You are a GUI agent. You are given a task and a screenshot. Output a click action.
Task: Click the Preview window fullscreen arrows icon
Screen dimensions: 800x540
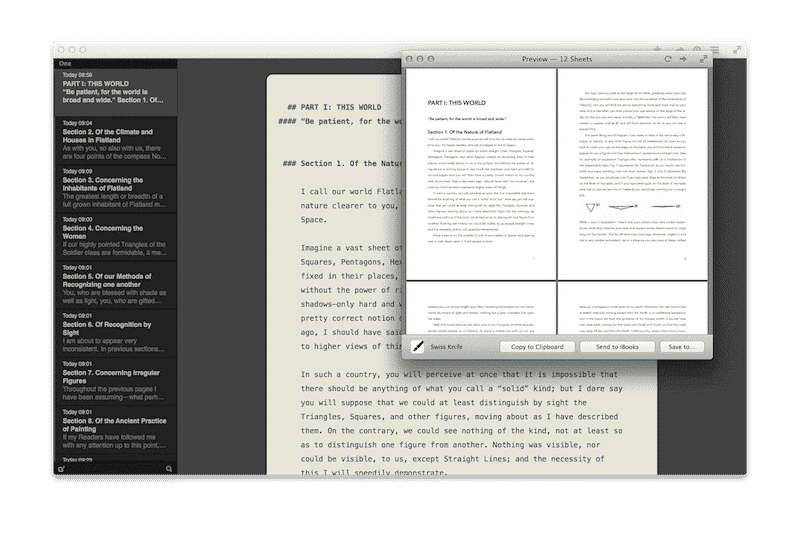pyautogui.click(x=703, y=59)
